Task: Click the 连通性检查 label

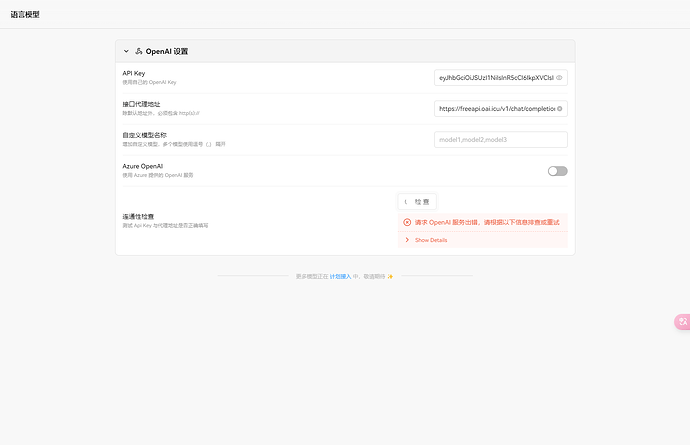Action: click(138, 217)
